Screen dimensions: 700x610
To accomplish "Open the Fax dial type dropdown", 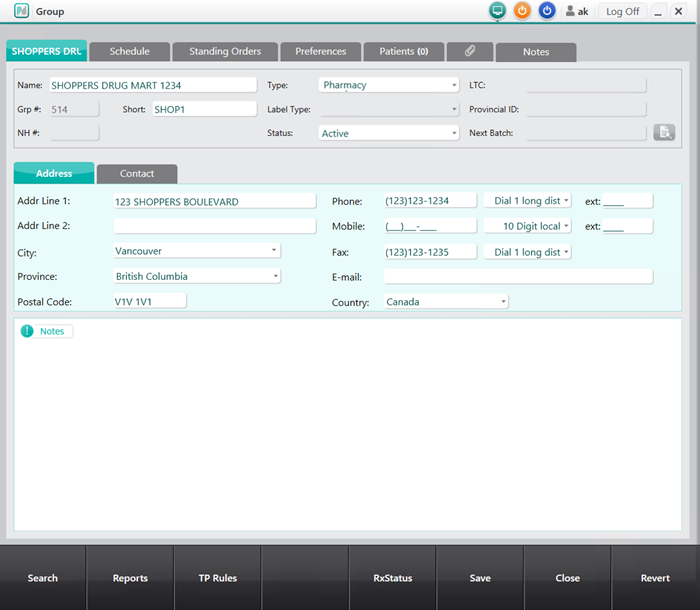I will pyautogui.click(x=527, y=252).
